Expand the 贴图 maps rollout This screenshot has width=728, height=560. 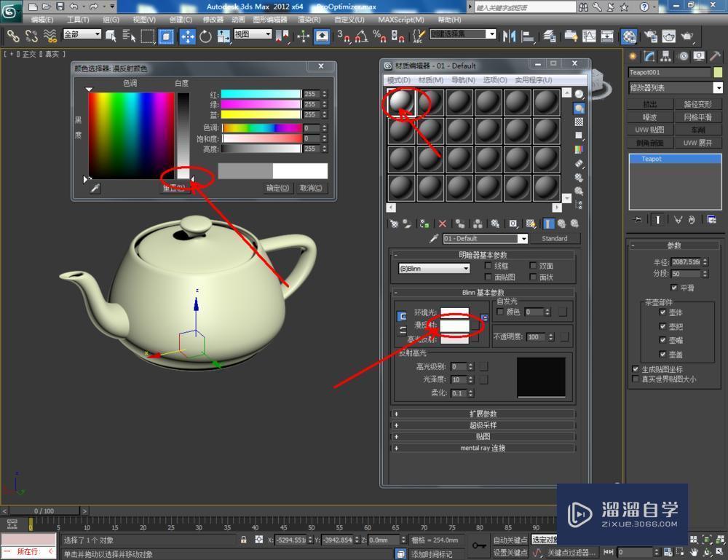tap(484, 436)
